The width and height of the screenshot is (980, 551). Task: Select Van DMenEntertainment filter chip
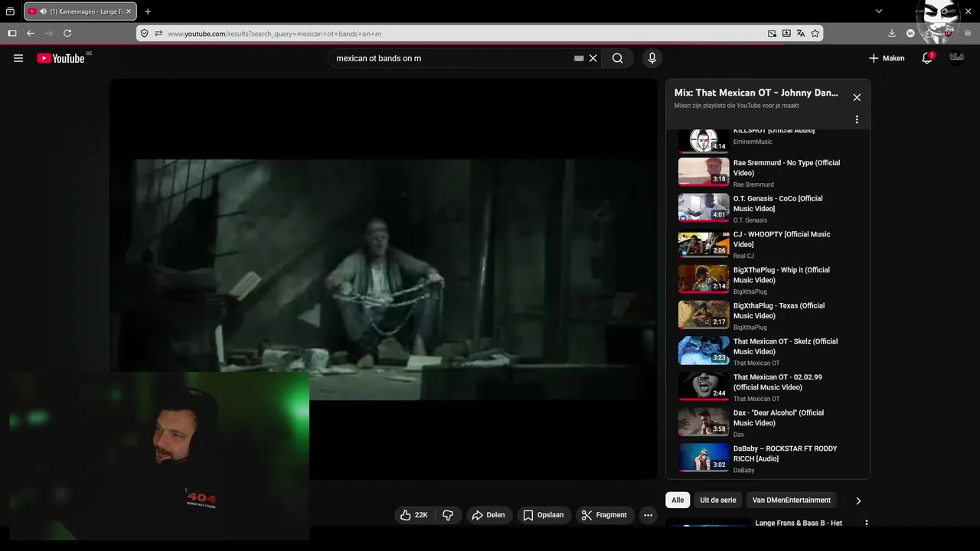[791, 500]
